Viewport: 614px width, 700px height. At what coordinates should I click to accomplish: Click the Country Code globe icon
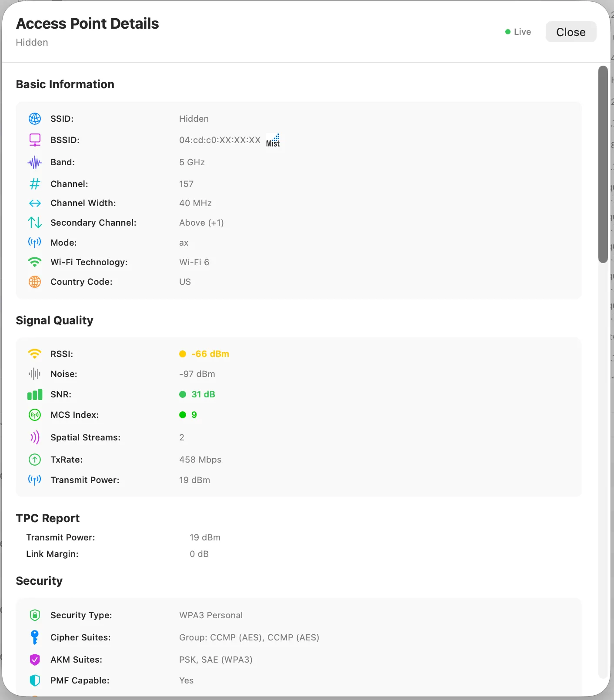[35, 282]
